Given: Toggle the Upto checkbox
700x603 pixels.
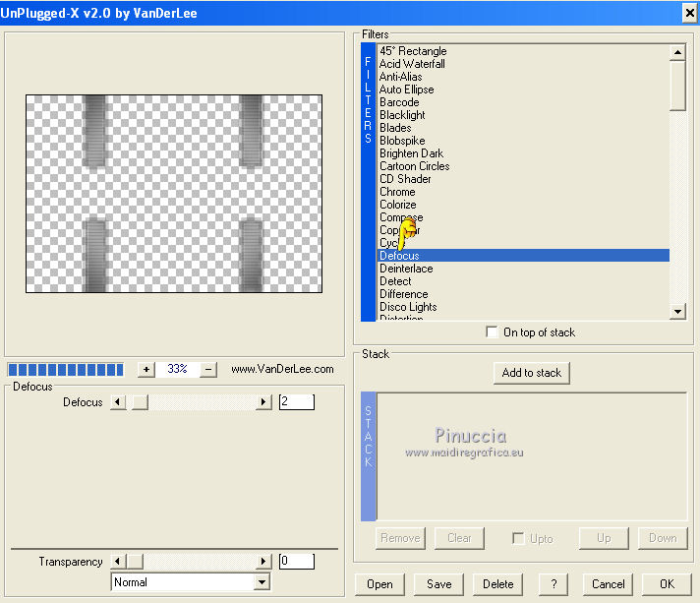Looking at the screenshot, I should (x=518, y=538).
